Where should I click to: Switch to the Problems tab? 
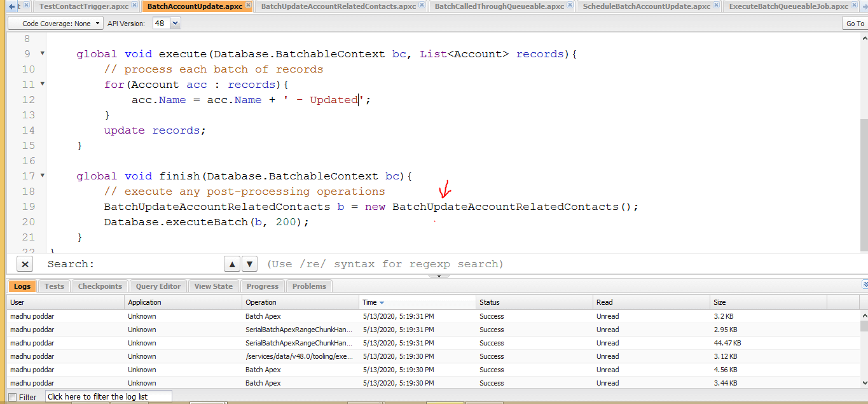[309, 286]
